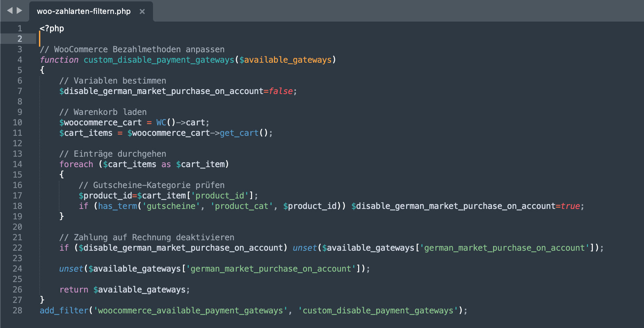Click the 'custom_disable_payment_gateways' string on line 28
The image size is (644, 328).
tap(378, 311)
